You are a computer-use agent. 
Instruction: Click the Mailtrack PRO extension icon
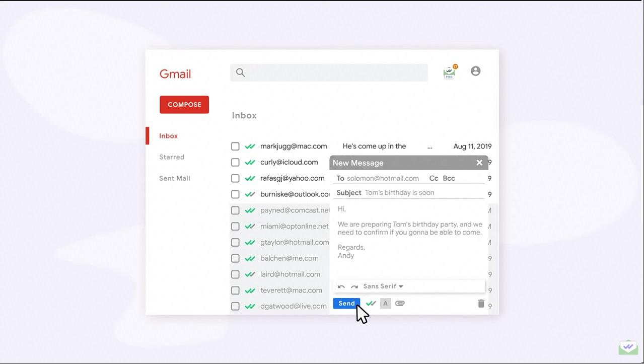point(449,72)
